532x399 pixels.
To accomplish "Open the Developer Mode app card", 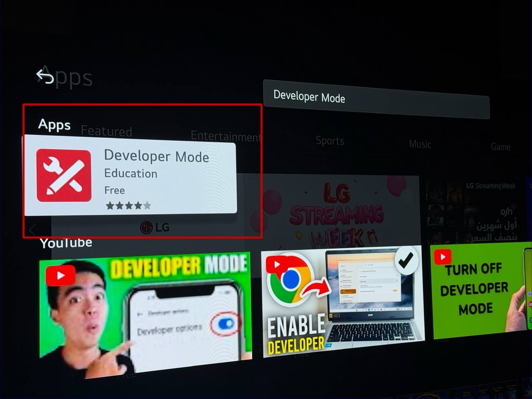I will (x=130, y=175).
